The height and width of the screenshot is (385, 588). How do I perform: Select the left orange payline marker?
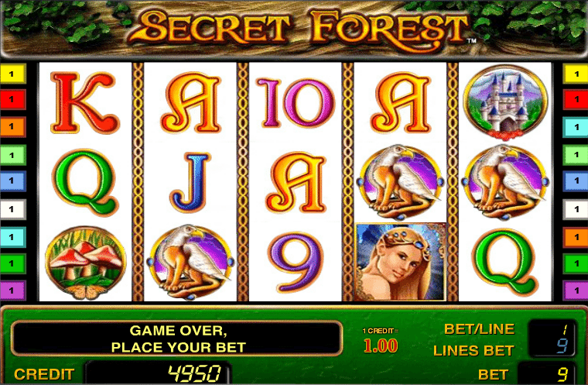13,127
